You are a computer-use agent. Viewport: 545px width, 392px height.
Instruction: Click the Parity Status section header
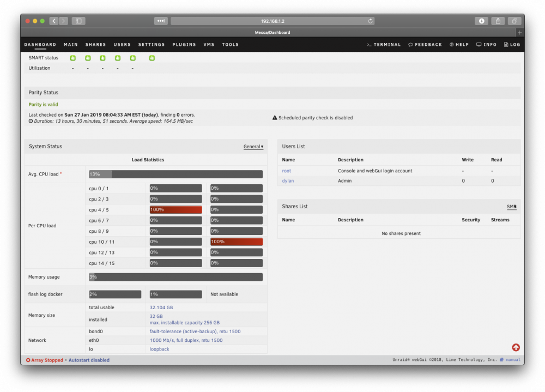pos(272,93)
